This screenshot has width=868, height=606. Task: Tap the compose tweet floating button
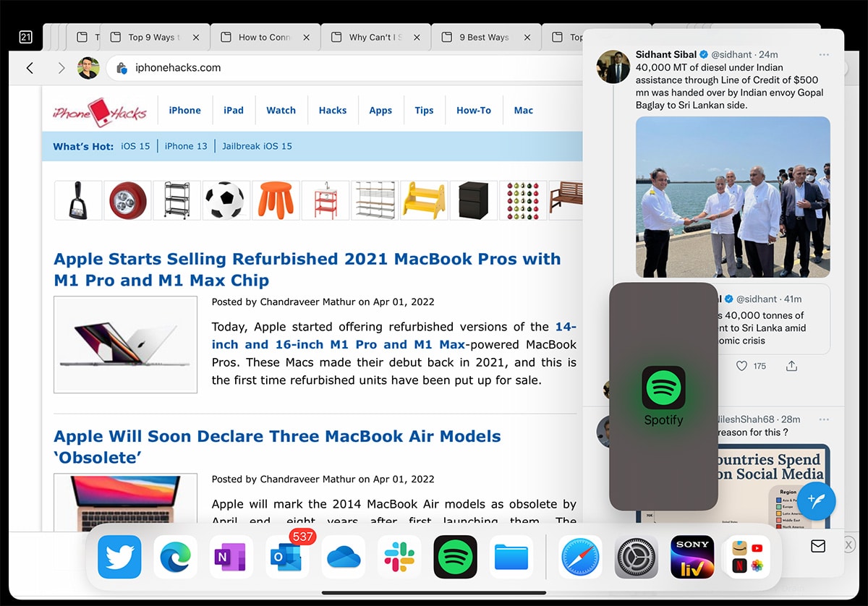[817, 500]
